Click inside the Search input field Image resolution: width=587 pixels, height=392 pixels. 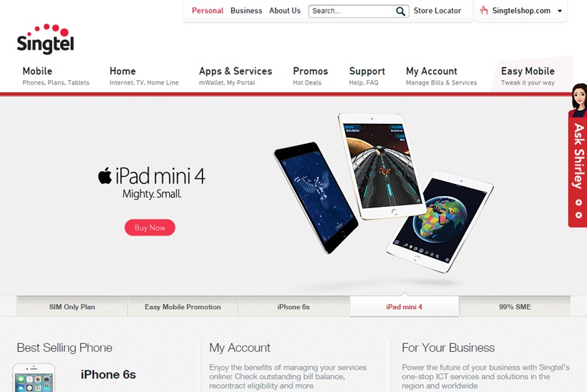[x=351, y=11]
